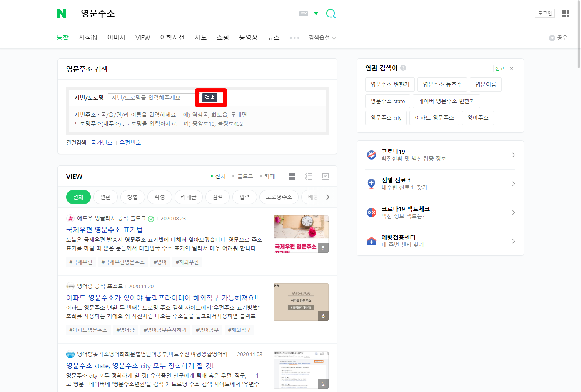The height and width of the screenshot is (392, 581).
Task: Click the #영어공부혼자하기 hashtag
Action: (x=165, y=330)
